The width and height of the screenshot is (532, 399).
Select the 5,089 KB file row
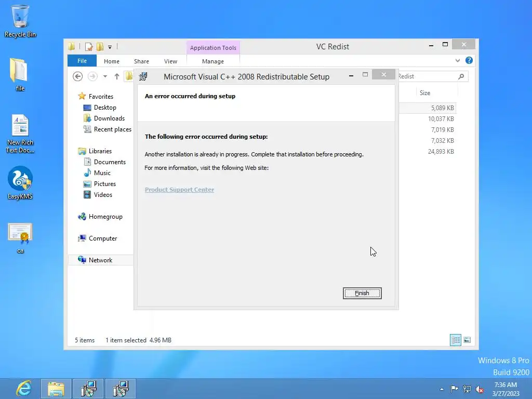coord(428,108)
